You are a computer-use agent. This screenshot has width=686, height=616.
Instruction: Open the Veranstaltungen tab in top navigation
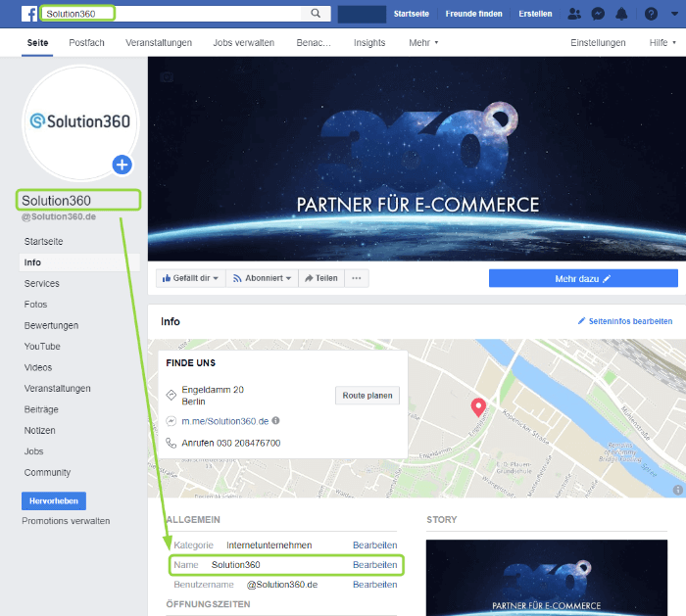tap(159, 43)
